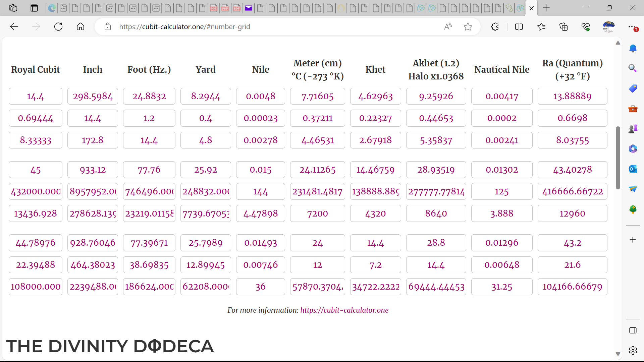This screenshot has width=644, height=362.
Task: Open Settings and more menu
Action: coord(632,27)
